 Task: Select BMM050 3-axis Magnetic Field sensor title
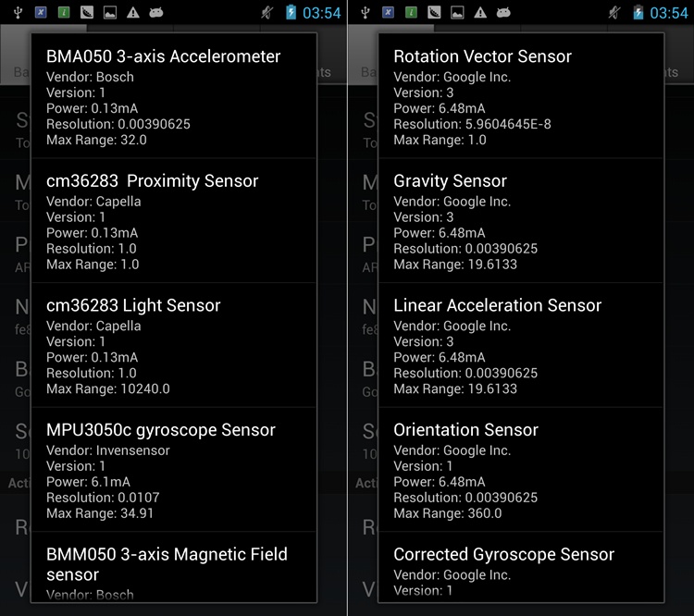click(x=167, y=564)
